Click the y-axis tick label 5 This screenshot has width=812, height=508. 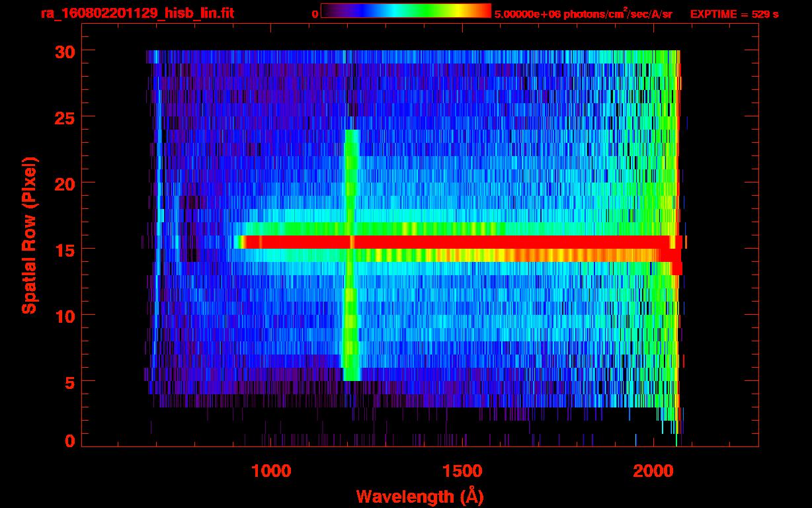[x=69, y=382]
